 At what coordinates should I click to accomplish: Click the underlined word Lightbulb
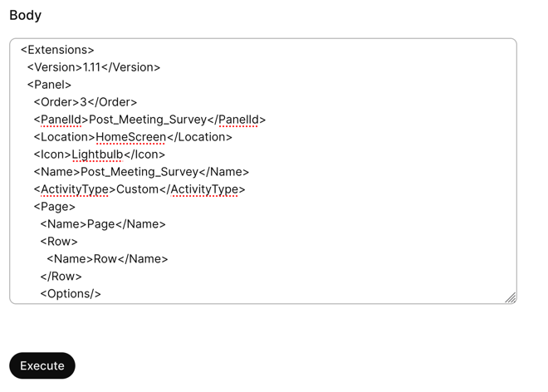coord(96,154)
